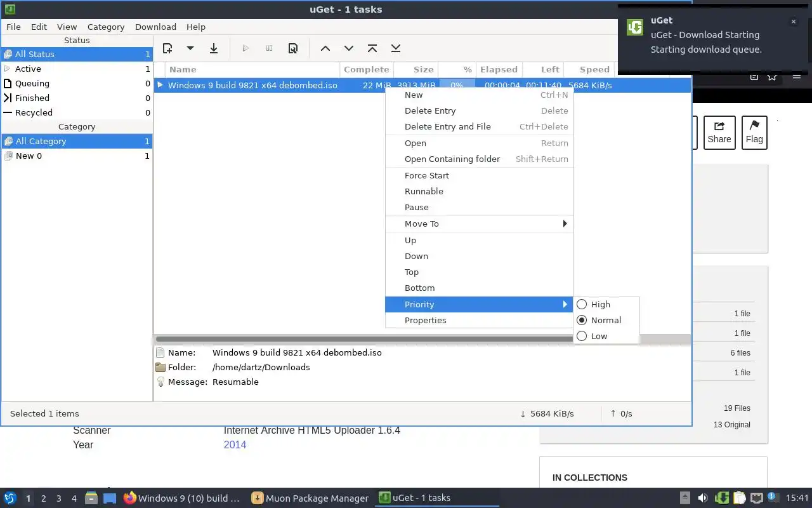Open the File menu
This screenshot has width=812, height=508.
[x=13, y=27]
